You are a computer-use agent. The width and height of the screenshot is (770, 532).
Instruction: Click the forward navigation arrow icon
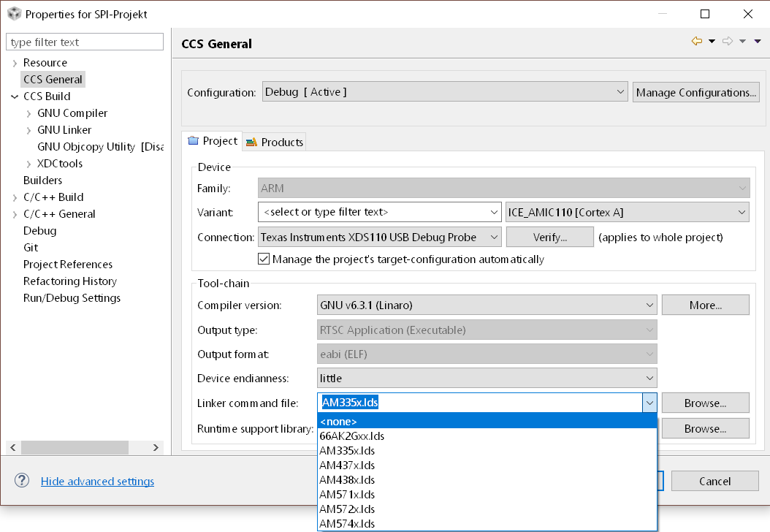point(728,41)
